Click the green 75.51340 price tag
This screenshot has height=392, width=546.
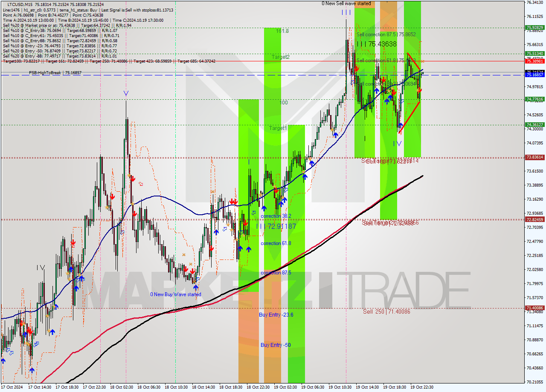coord(534,54)
